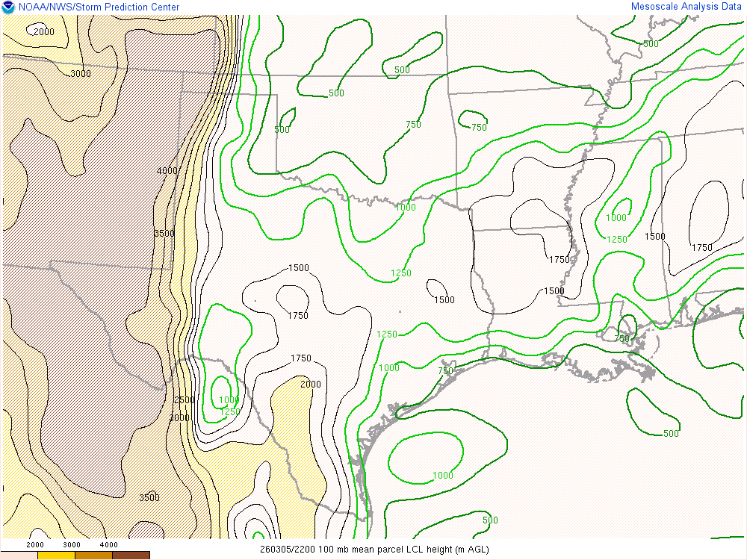The width and height of the screenshot is (747, 560).
Task: Click the NOAA logo in the header
Action: (x=8, y=7)
